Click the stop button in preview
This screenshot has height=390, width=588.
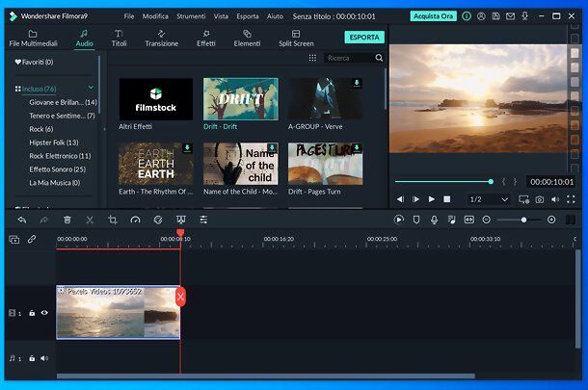(446, 199)
